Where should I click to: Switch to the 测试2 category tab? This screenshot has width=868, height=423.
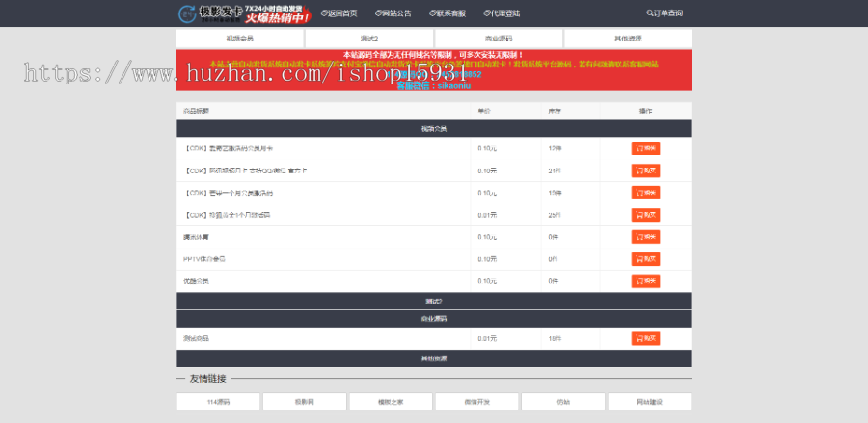point(369,39)
